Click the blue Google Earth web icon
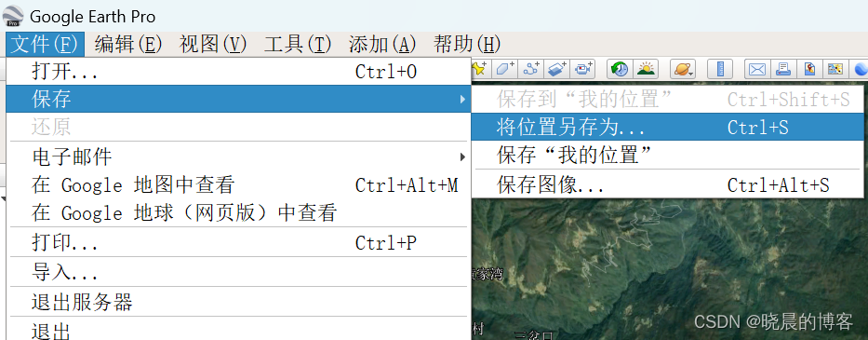Viewport: 868px width, 340px height. [861, 69]
